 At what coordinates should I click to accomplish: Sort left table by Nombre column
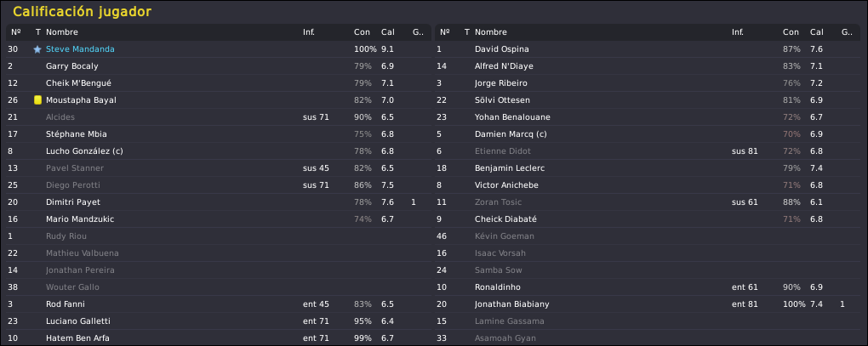62,32
